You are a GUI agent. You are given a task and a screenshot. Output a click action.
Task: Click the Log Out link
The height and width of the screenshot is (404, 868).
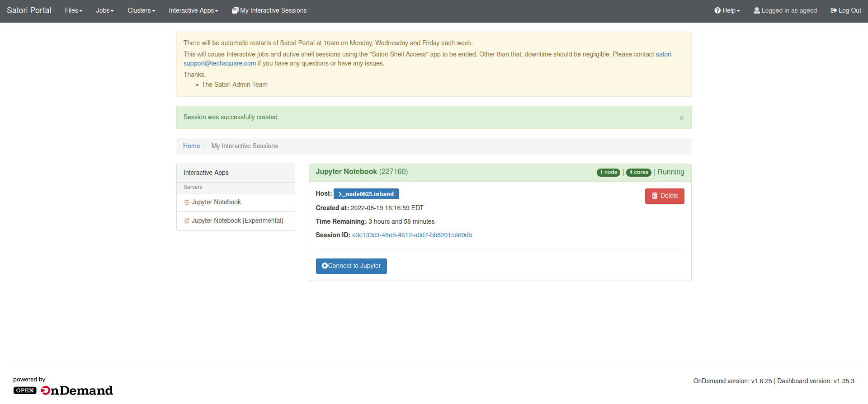point(846,10)
